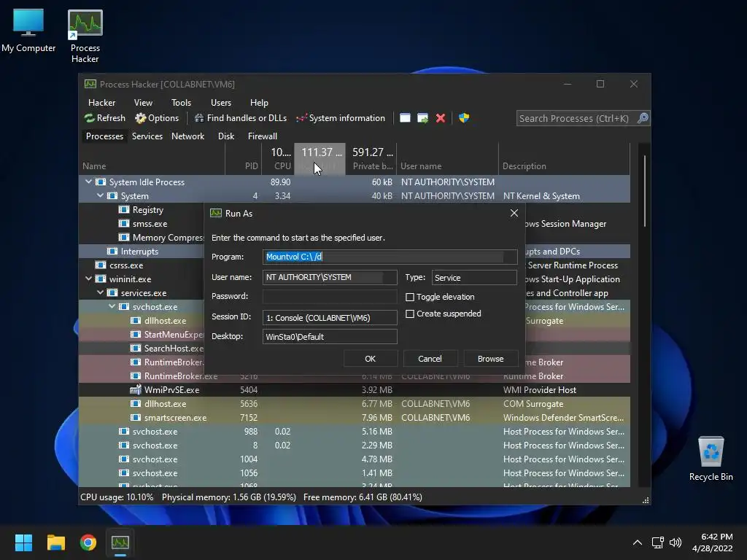The height and width of the screenshot is (560, 747).
Task: Collapse the svchost.exe parent node
Action: pos(112,306)
